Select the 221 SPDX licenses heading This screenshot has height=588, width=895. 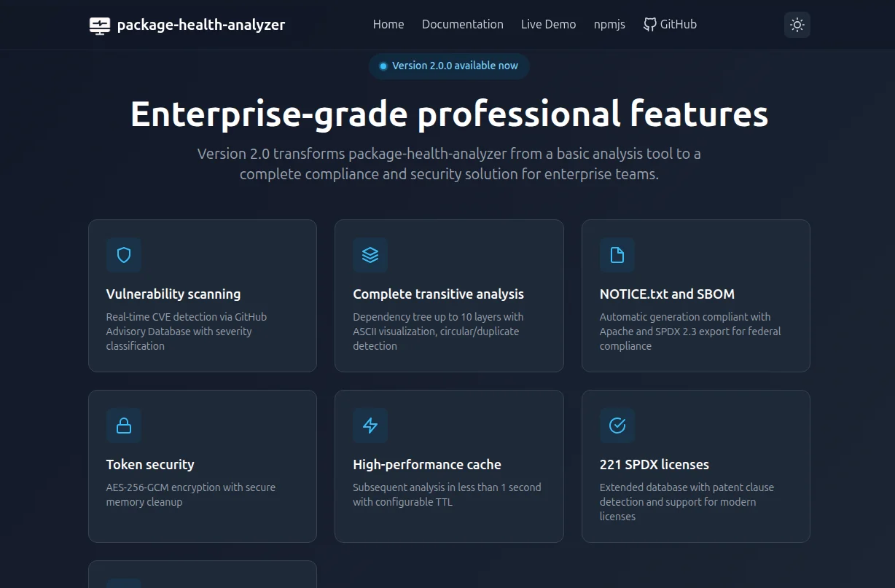(x=654, y=465)
